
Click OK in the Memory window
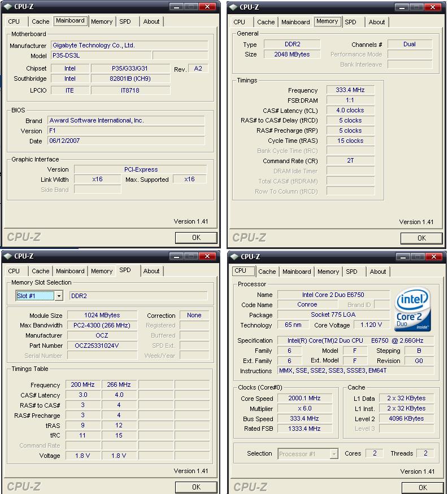(x=421, y=238)
